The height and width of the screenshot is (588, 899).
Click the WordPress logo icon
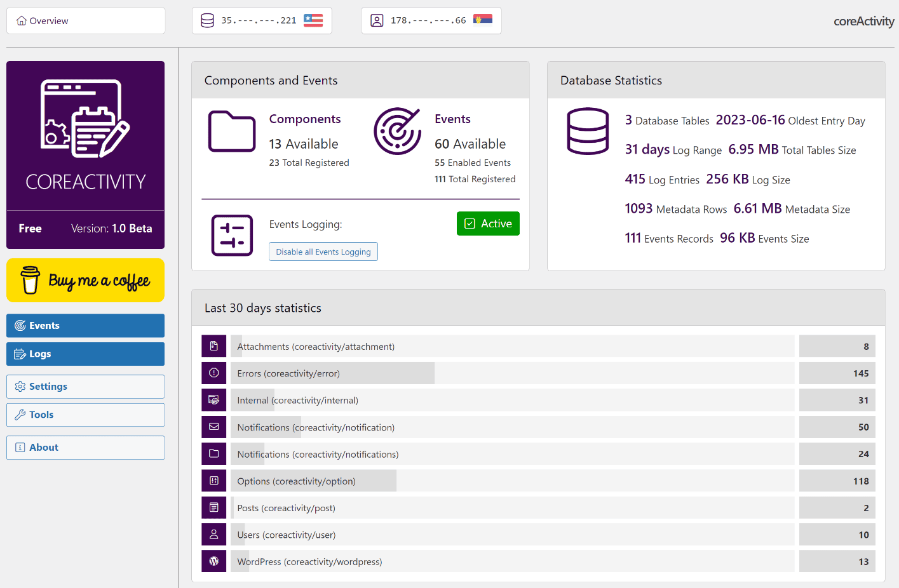[214, 561]
